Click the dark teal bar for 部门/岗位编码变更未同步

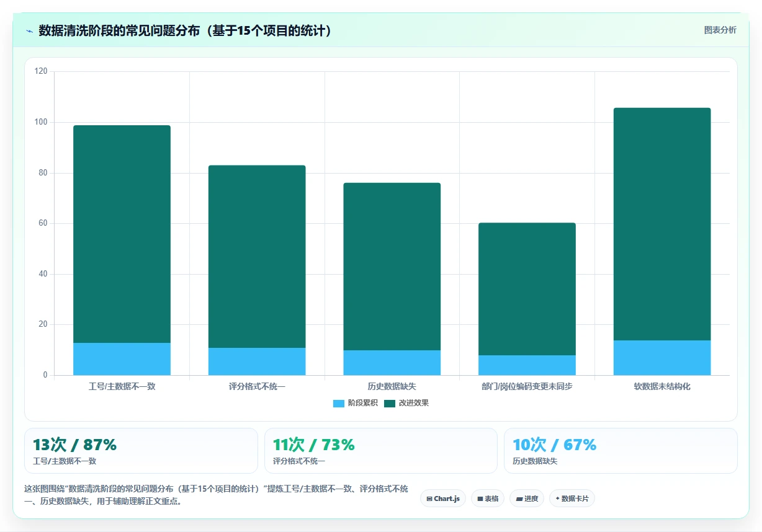coord(527,289)
